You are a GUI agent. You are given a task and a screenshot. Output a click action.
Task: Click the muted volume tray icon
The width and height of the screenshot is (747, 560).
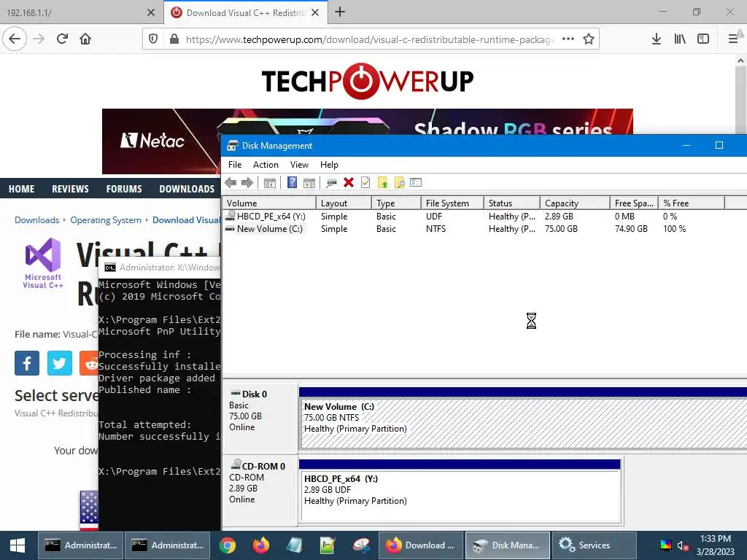tap(683, 545)
